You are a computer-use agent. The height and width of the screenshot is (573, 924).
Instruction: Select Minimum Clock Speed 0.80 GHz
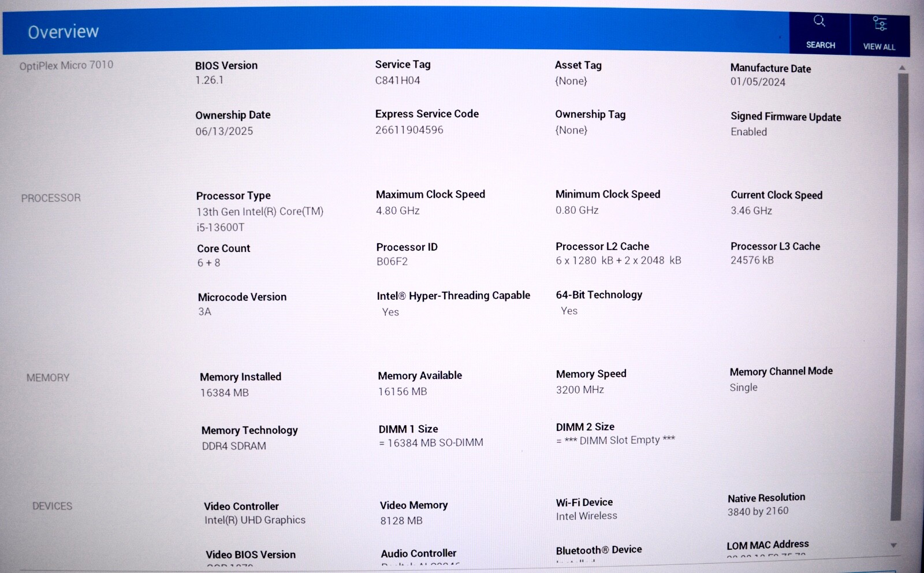click(x=577, y=210)
